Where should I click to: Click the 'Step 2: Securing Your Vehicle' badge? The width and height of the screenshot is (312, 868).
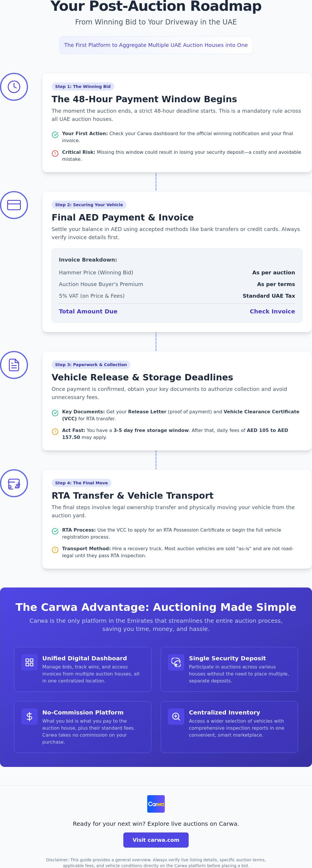coord(89,205)
